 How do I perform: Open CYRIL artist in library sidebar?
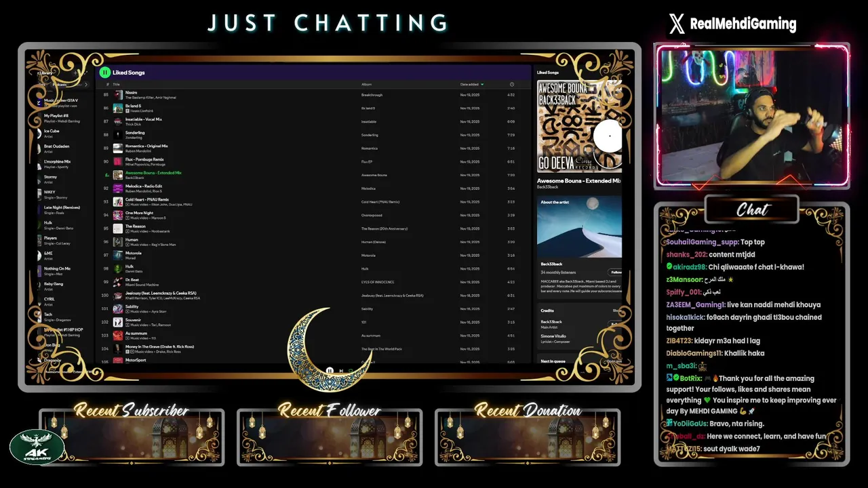click(x=61, y=302)
